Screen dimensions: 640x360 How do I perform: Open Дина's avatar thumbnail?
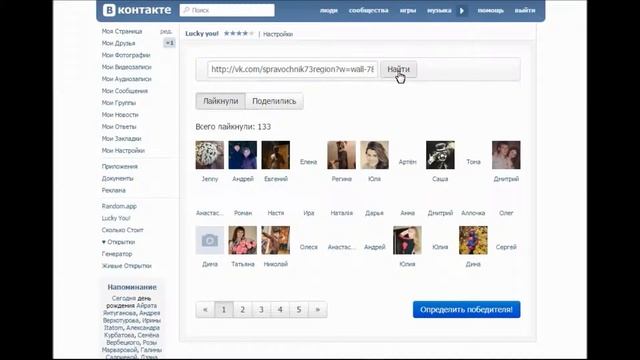coord(473,240)
